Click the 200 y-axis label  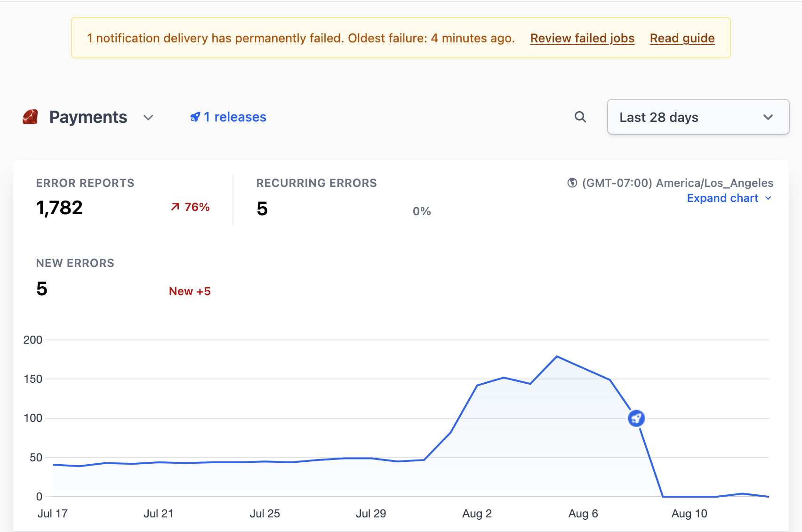pyautogui.click(x=33, y=340)
